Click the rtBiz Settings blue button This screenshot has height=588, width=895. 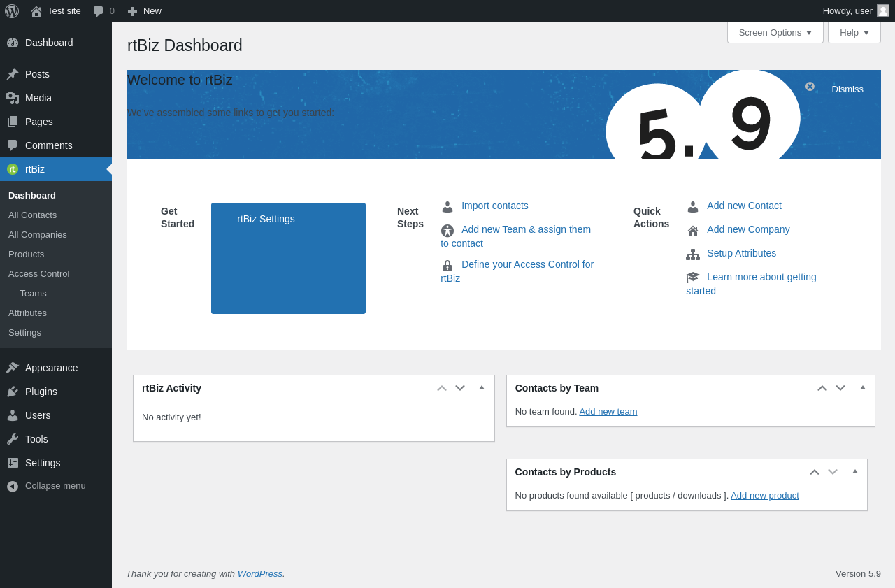(x=288, y=258)
